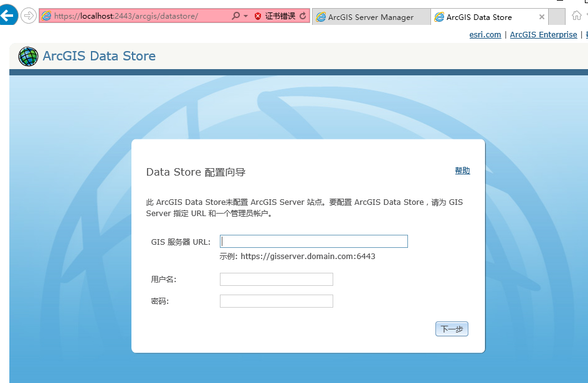
Task: Click the ArcGIS Data Store tab favicon
Action: (x=439, y=17)
